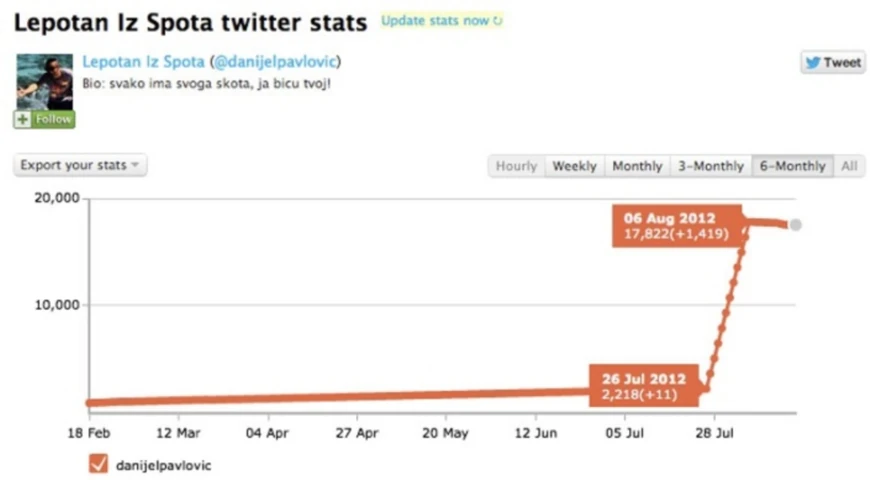Expand the Export your stats dropdown
Viewport: 870px width, 480px height.
point(81,165)
